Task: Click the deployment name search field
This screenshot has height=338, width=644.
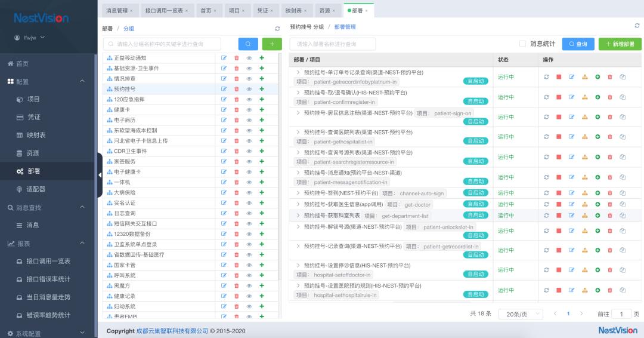Action: (333, 44)
